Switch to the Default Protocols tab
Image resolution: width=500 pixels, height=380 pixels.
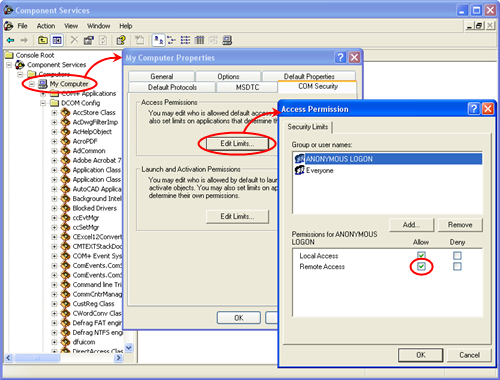point(172,87)
